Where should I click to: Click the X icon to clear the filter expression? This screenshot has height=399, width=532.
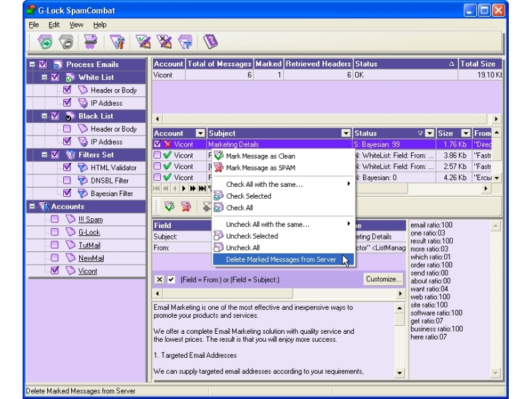(x=159, y=279)
